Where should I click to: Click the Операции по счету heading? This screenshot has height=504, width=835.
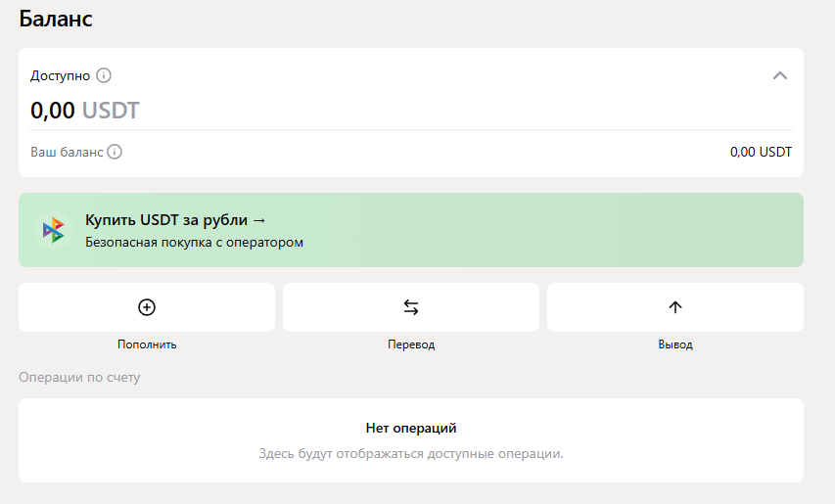point(79,378)
